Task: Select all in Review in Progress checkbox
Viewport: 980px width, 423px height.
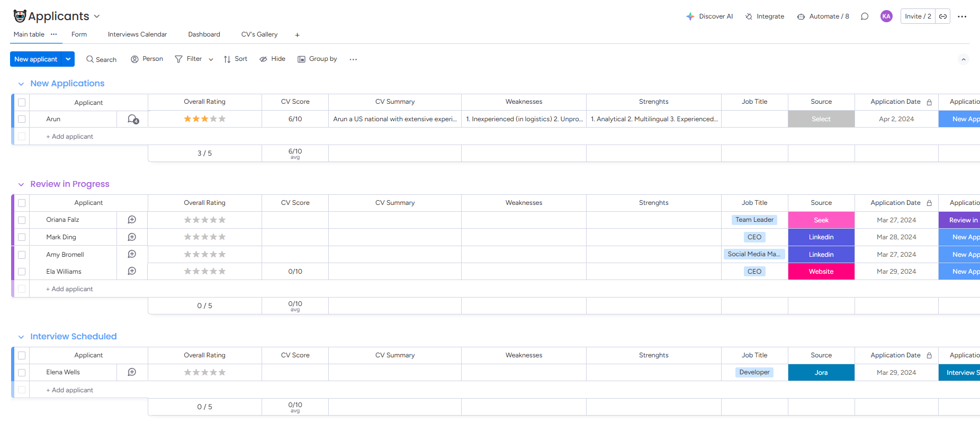Action: [22, 203]
